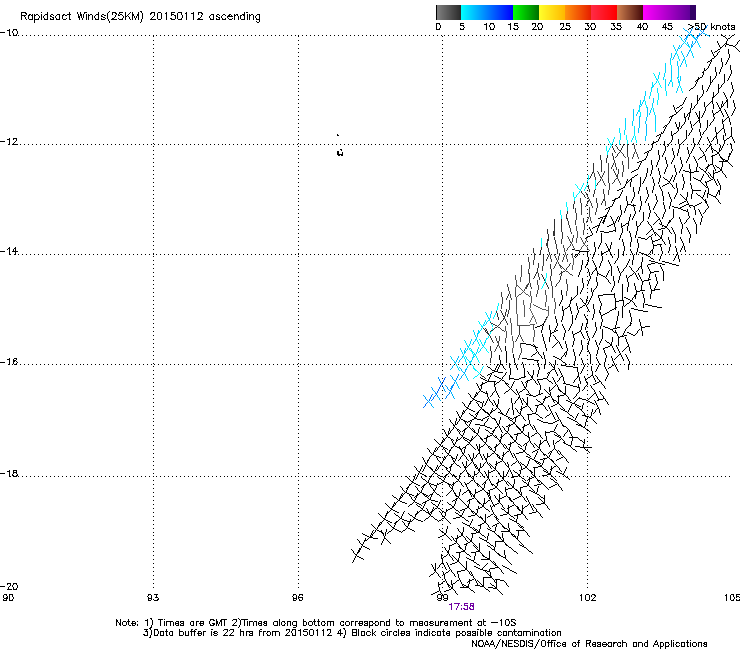The width and height of the screenshot is (740, 650).
Task: Click the '>50 knots' color scale label
Action: (x=711, y=27)
